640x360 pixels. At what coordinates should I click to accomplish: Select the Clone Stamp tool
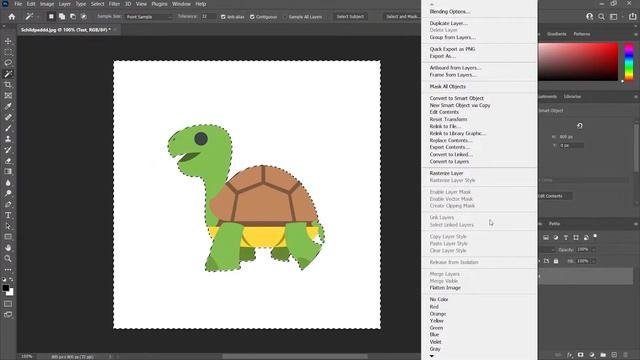point(8,139)
